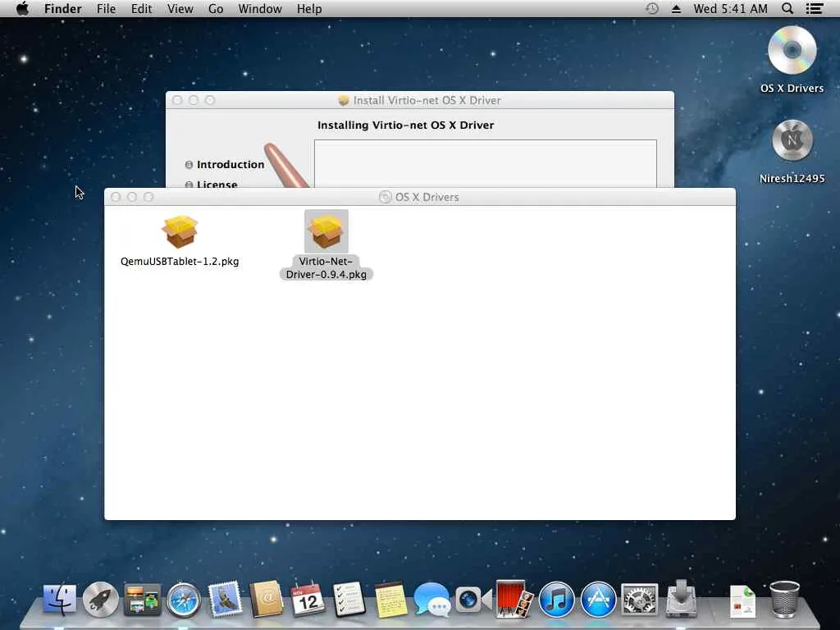Image resolution: width=840 pixels, height=630 pixels.
Task: Zoom the OS X Drivers Finder window
Action: (148, 197)
